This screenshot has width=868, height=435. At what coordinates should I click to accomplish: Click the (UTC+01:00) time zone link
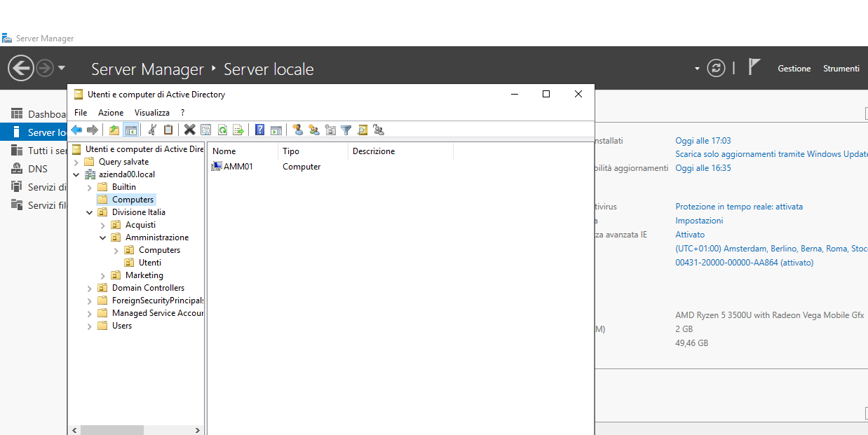(x=771, y=249)
